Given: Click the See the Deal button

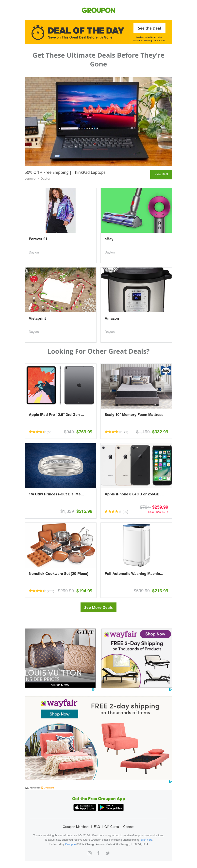Looking at the screenshot, I should [149, 28].
